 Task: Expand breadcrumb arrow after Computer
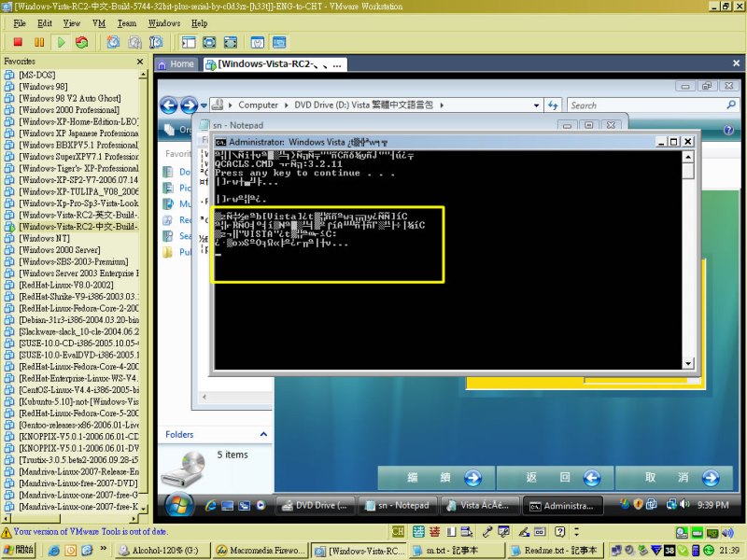[287, 105]
